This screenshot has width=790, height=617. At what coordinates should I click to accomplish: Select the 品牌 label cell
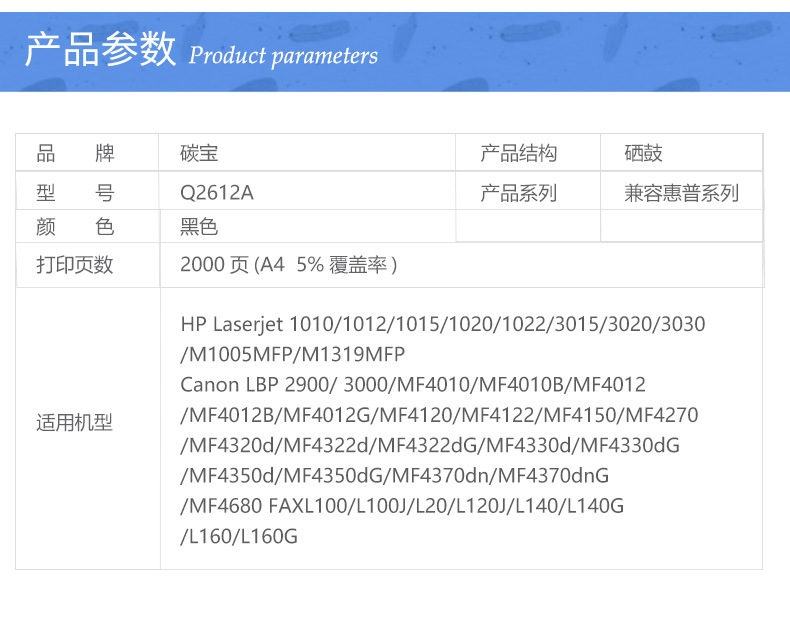87,153
